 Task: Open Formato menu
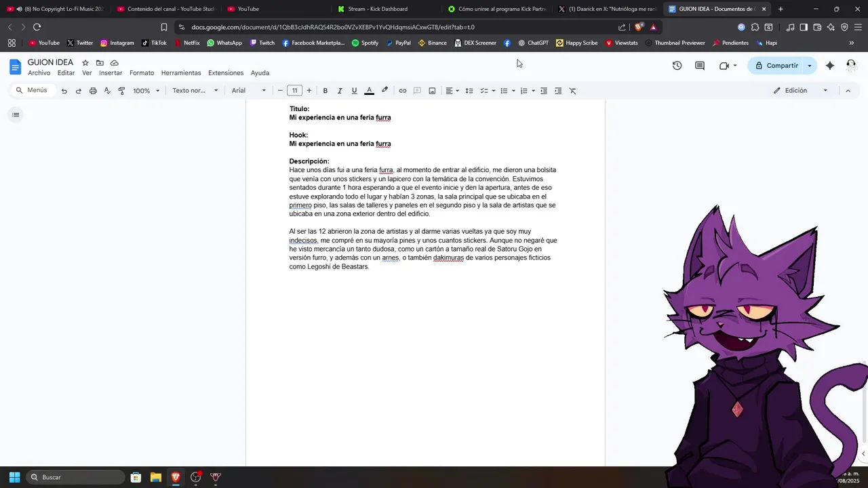142,73
